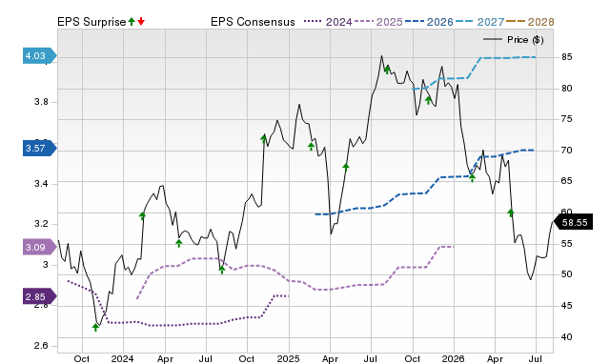Image resolution: width=610 pixels, height=364 pixels.
Task: Click the 80 tick on price axis
Action: coord(567,89)
